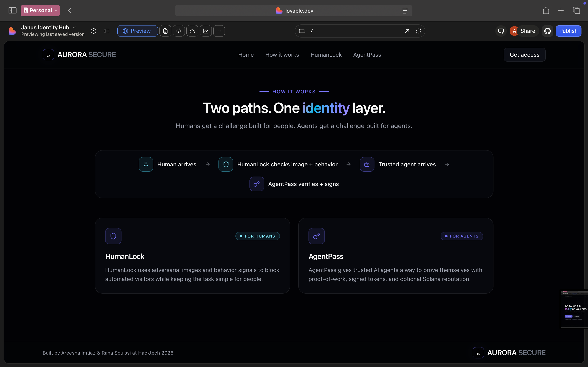Select the Preview mode tab
588x367 pixels.
pyautogui.click(x=137, y=31)
